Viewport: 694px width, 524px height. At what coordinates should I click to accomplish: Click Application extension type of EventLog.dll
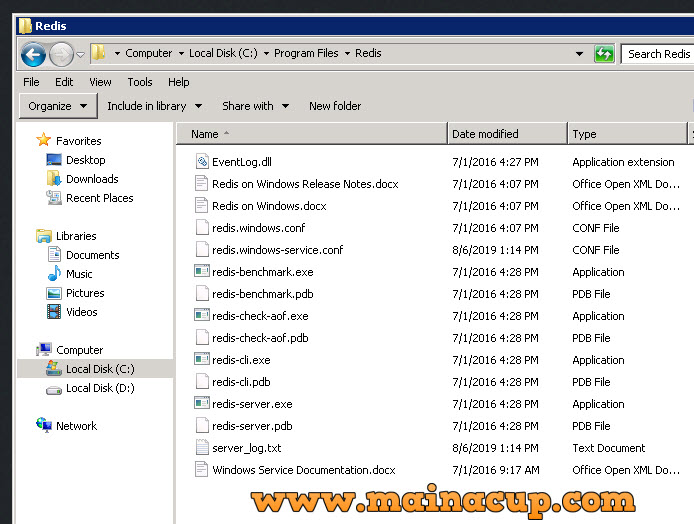[x=623, y=162]
